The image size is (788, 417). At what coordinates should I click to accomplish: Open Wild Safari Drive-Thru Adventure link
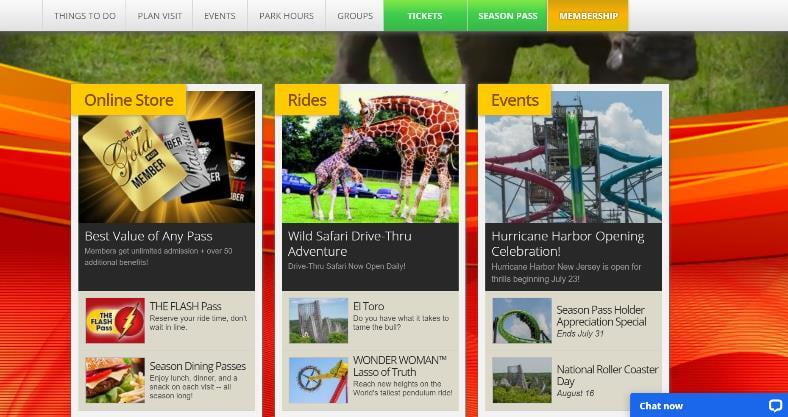coord(350,244)
